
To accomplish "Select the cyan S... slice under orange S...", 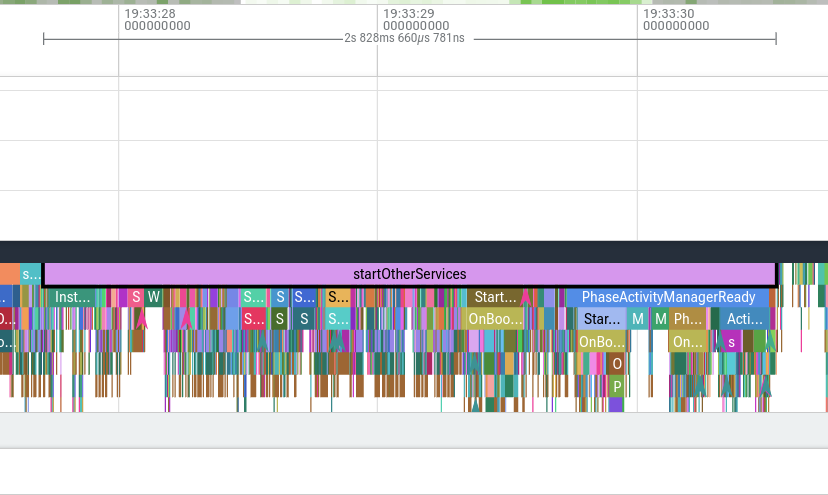I will [338, 319].
